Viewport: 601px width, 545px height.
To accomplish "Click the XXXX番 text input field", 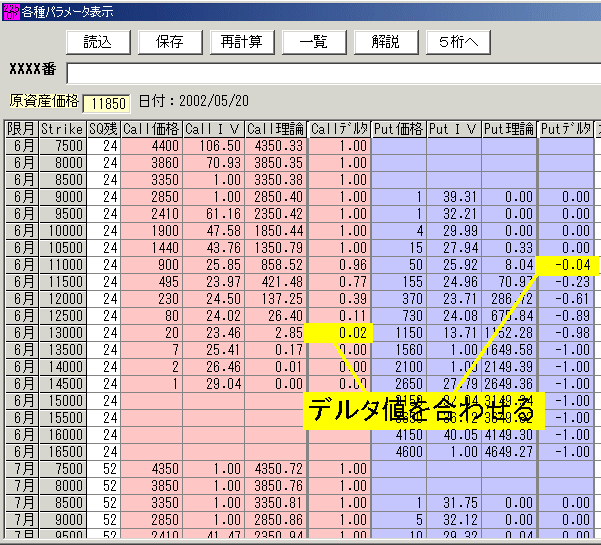I will click(333, 73).
